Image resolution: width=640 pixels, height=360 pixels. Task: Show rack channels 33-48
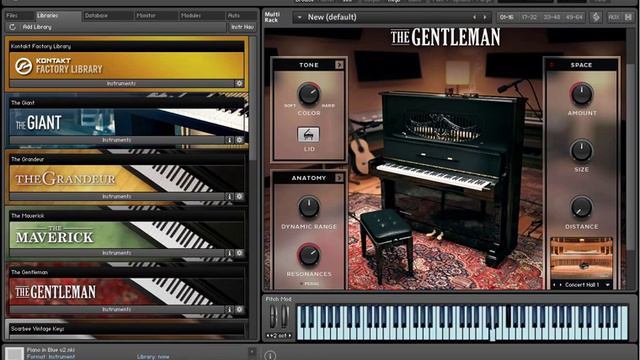552,17
